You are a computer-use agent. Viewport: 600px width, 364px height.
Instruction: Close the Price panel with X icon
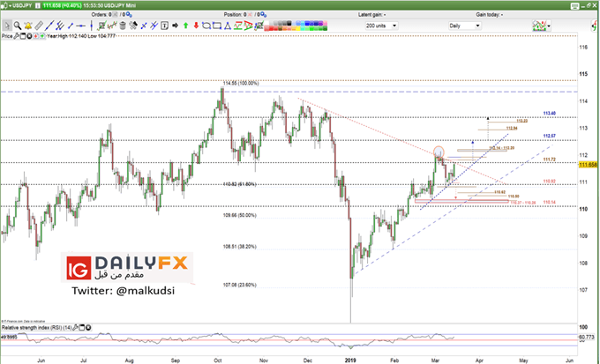(x=29, y=36)
